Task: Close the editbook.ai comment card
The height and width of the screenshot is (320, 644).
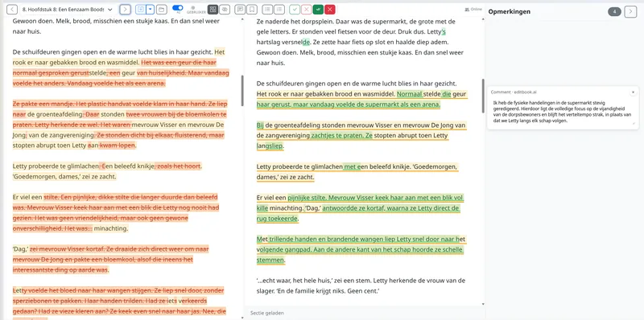Action: 633,92
